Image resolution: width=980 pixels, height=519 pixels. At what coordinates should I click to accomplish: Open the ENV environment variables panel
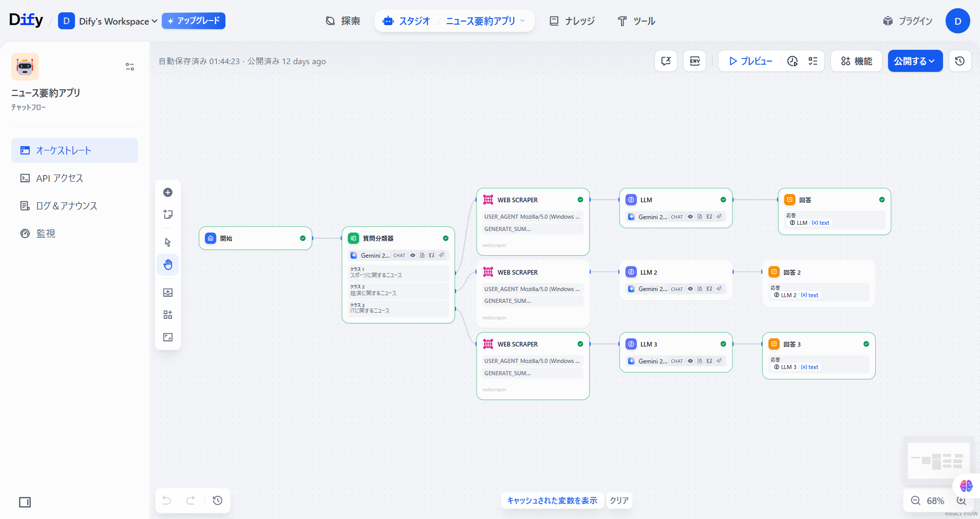tap(694, 61)
